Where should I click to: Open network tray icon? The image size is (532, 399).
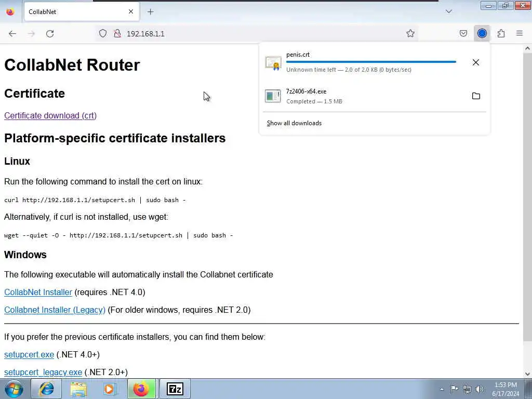(467, 389)
